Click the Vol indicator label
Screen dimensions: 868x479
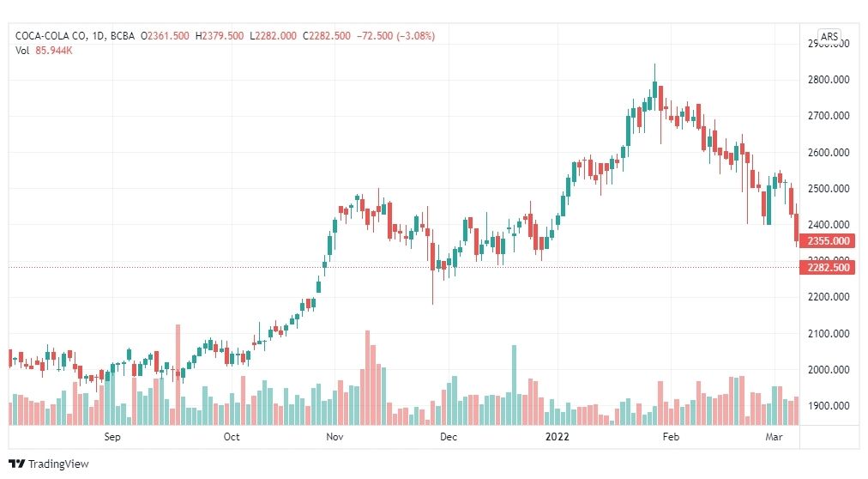22,51
